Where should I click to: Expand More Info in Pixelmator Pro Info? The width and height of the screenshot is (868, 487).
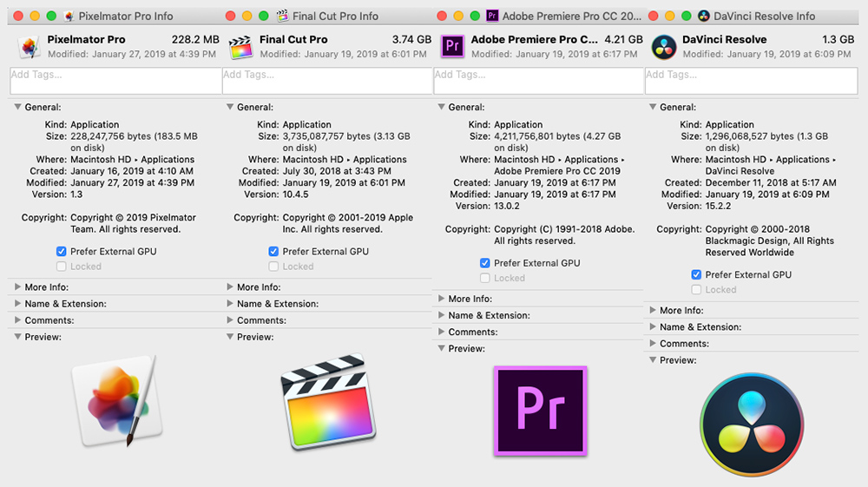click(x=17, y=286)
